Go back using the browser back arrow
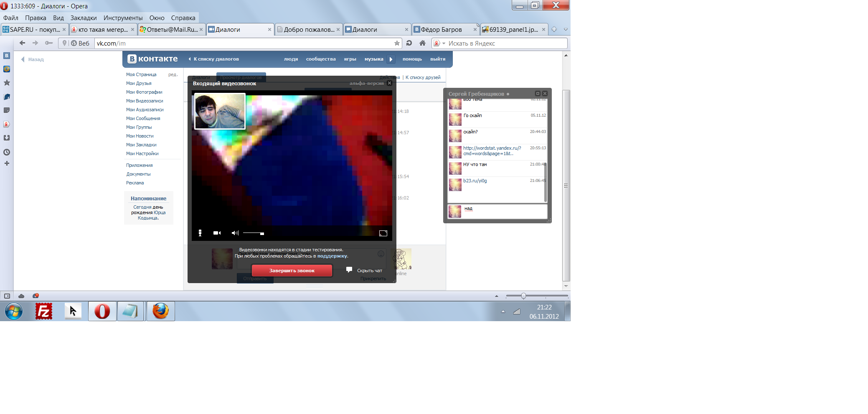This screenshot has height=414, width=868. click(23, 43)
